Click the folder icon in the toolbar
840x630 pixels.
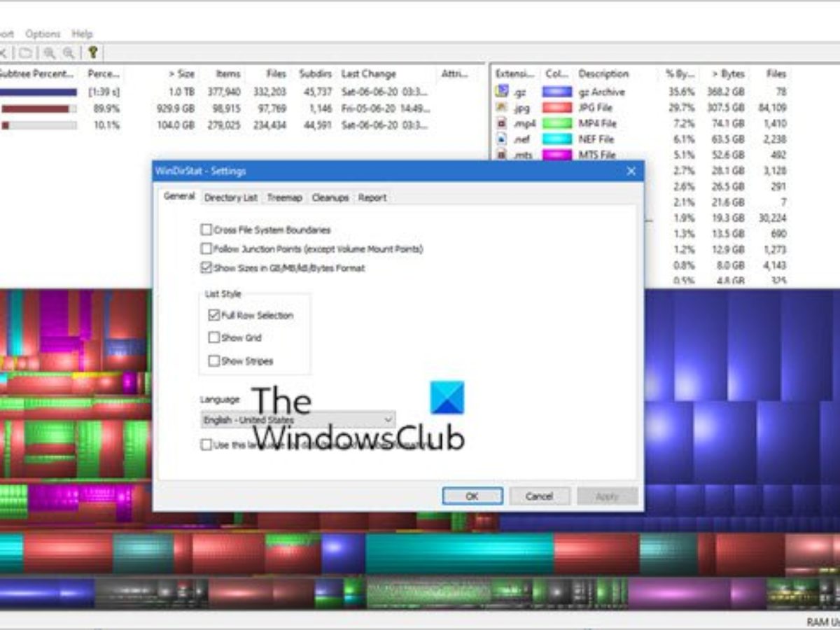coord(25,52)
